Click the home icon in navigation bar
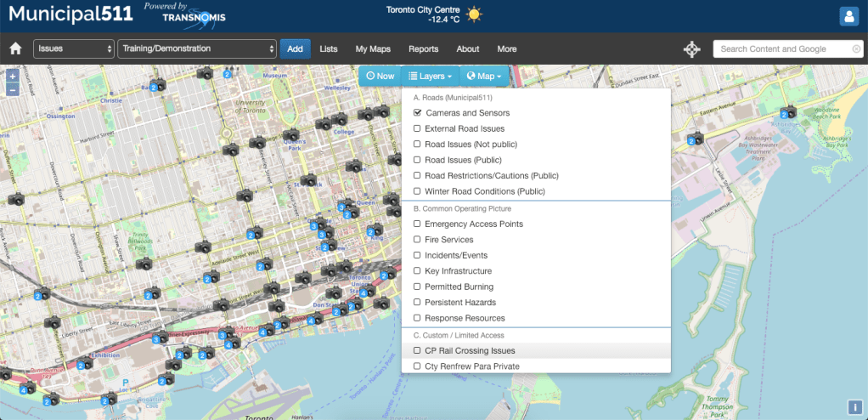868x420 pixels. (15, 49)
